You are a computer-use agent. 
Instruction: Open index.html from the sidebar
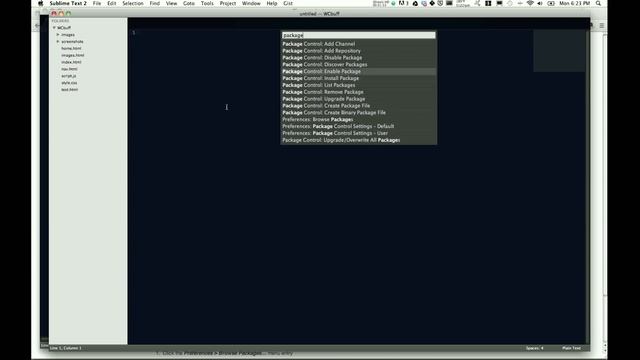coord(71,62)
